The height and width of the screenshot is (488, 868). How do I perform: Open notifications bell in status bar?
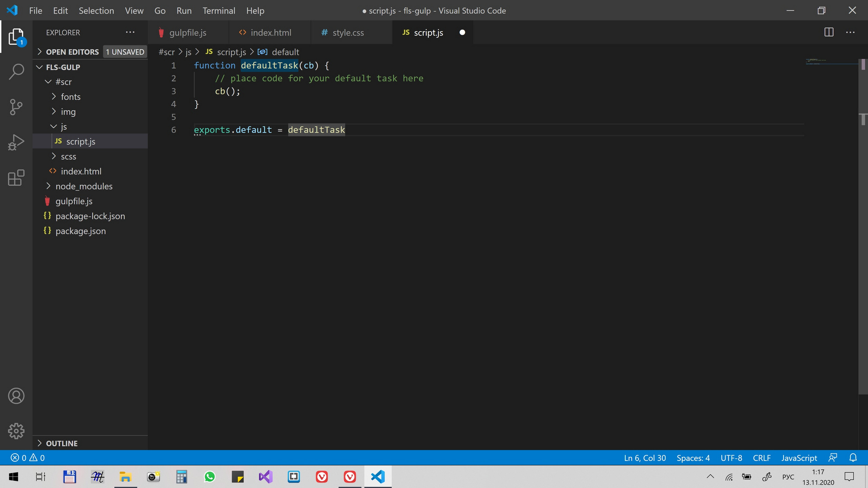tap(853, 458)
